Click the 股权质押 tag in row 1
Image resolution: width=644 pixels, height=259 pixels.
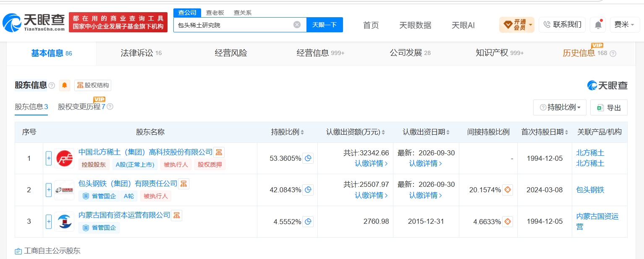[209, 165]
